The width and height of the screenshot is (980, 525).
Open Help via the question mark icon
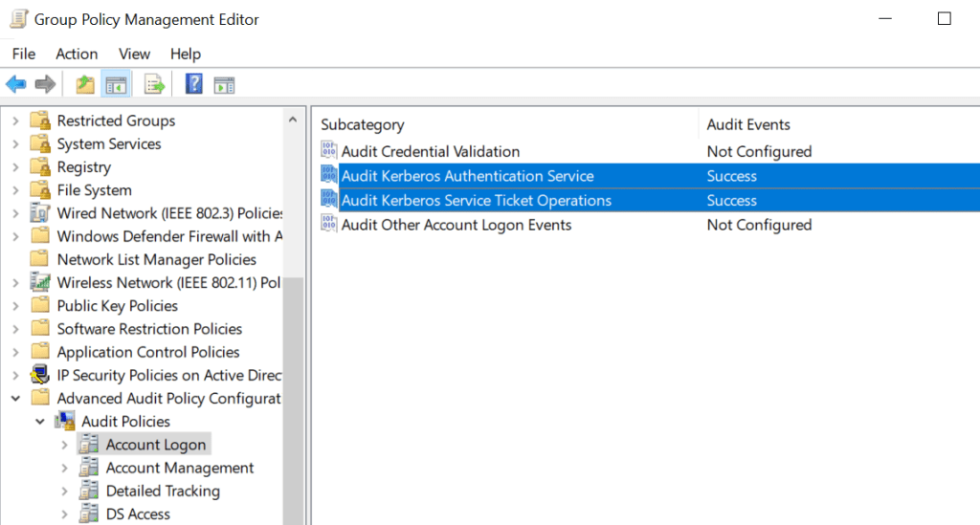[193, 85]
